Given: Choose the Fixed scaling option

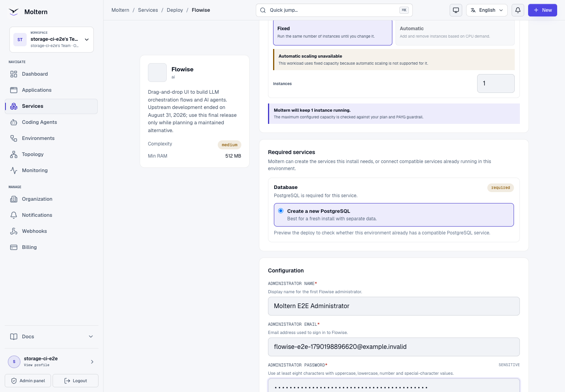Looking at the screenshot, I should (x=333, y=32).
